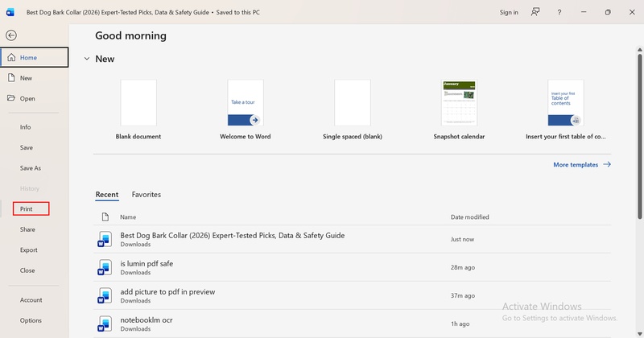Click Word icon beside is lumin pdf safe
The height and width of the screenshot is (338, 644).
pyautogui.click(x=105, y=267)
